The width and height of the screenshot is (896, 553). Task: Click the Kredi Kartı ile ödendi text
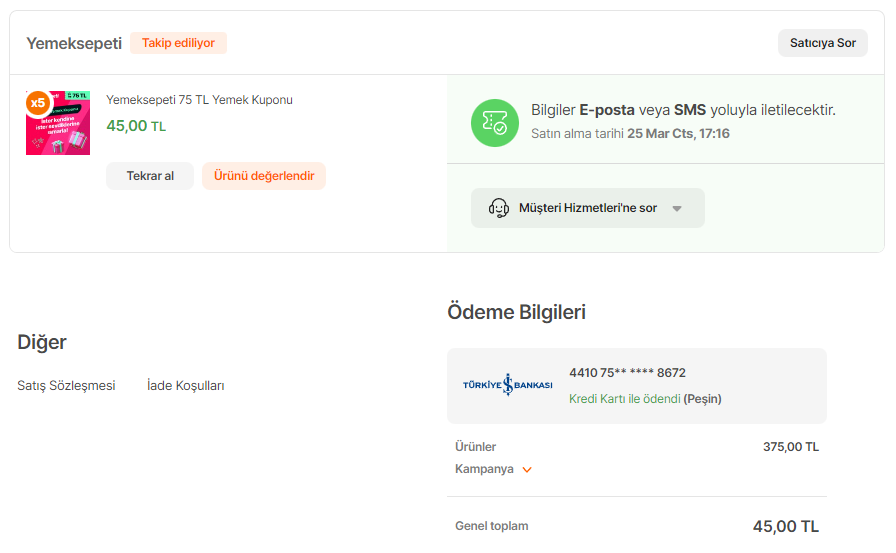click(625, 399)
